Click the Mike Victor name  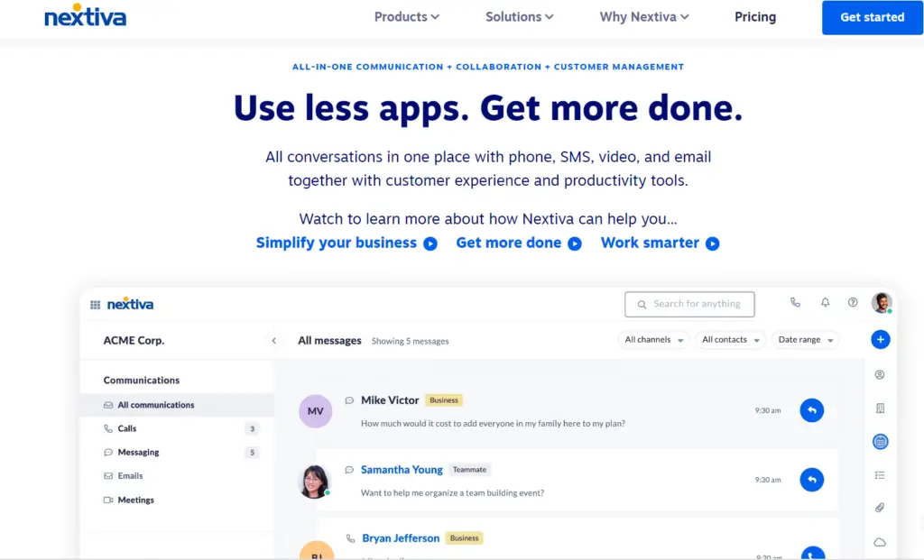(x=390, y=399)
